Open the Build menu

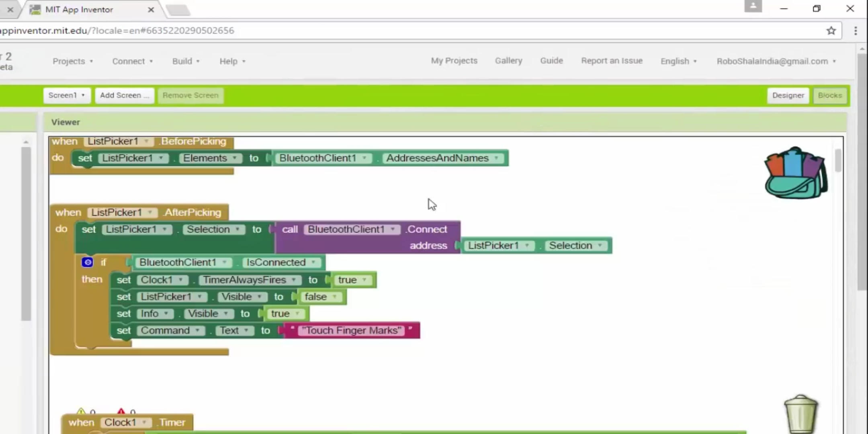point(186,61)
